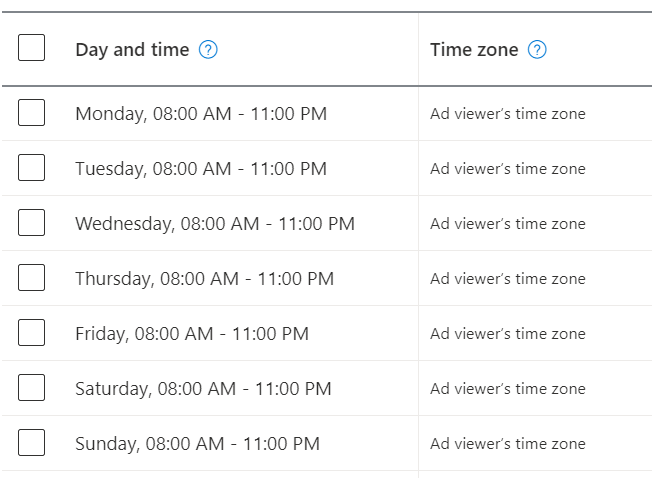Open Monday, 08:00 AM - 11:00 PM entry
This screenshot has height=478, width=652.
(x=201, y=114)
